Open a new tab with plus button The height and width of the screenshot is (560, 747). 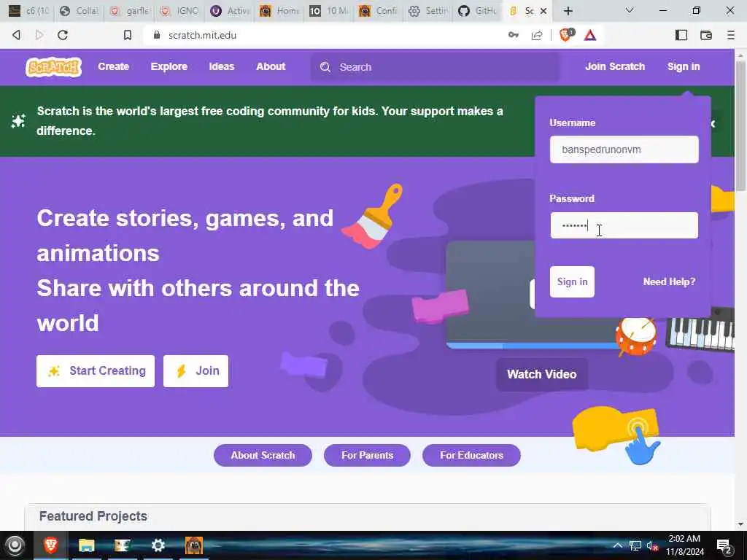[568, 10]
